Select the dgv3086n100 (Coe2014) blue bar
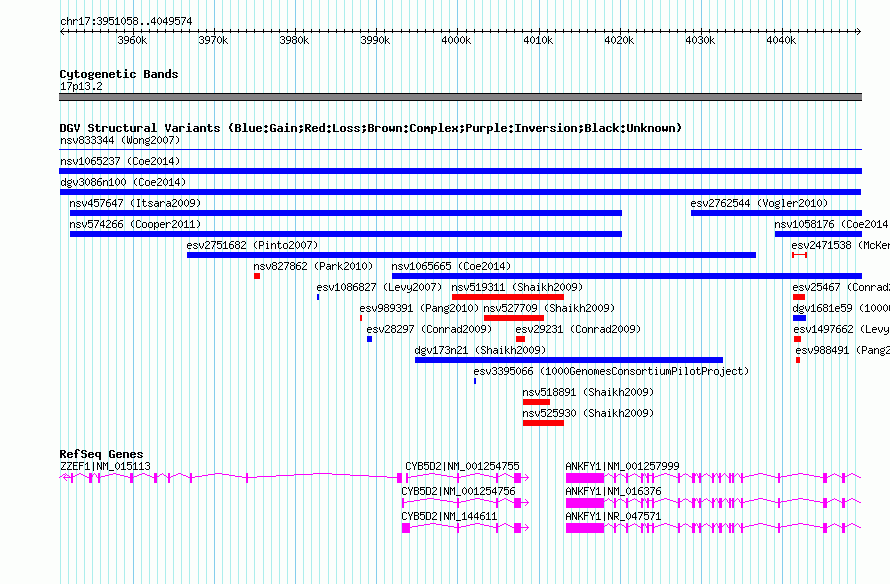The image size is (890, 584). tap(460, 192)
